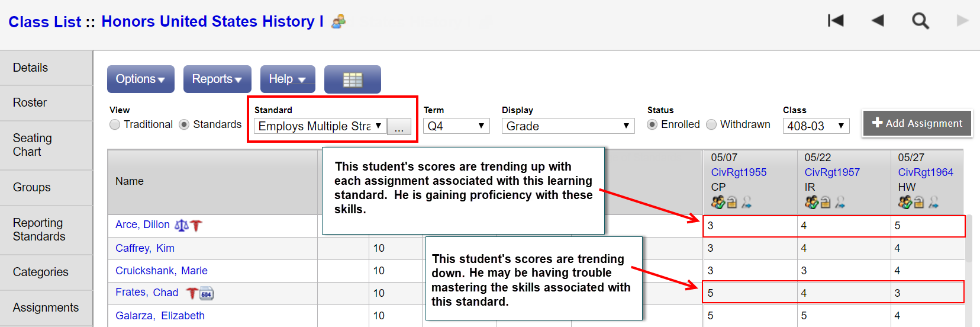Click the padlock icon under CivRgt1955

pos(732,203)
